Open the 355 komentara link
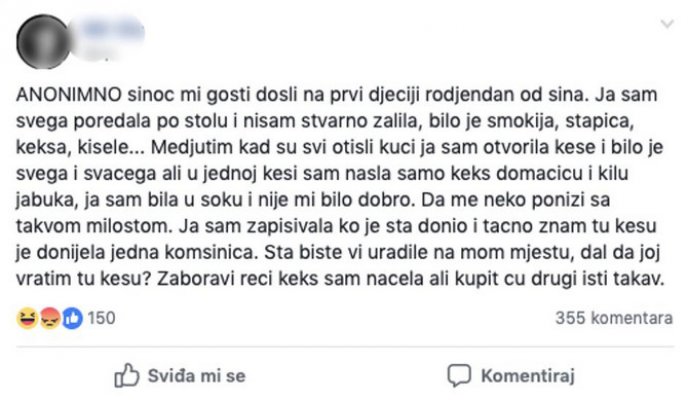Screen dimensions: 688x400 pos(613,318)
